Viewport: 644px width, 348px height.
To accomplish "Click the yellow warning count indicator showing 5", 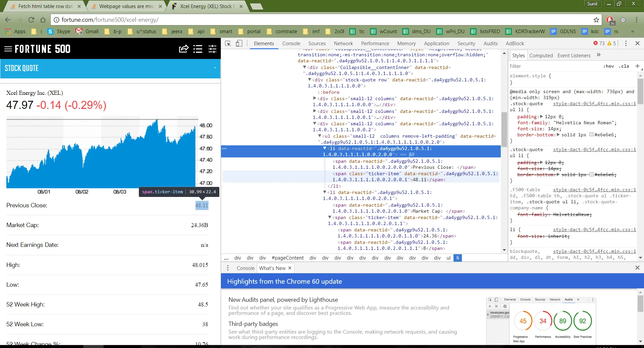I will tap(611, 44).
